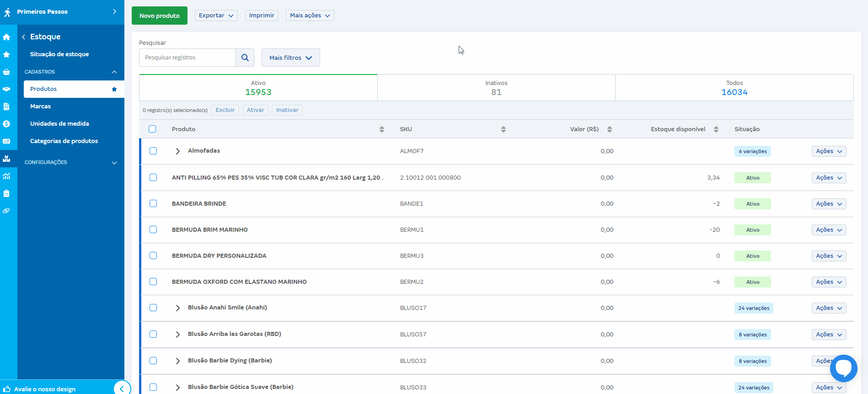The width and height of the screenshot is (868, 394).
Task: Click the Inativar button
Action: point(287,110)
